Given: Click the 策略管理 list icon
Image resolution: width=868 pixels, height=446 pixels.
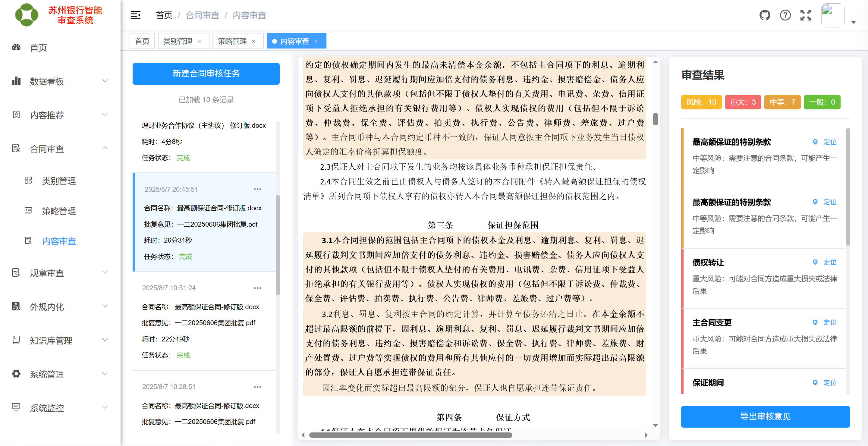Looking at the screenshot, I should click(28, 211).
